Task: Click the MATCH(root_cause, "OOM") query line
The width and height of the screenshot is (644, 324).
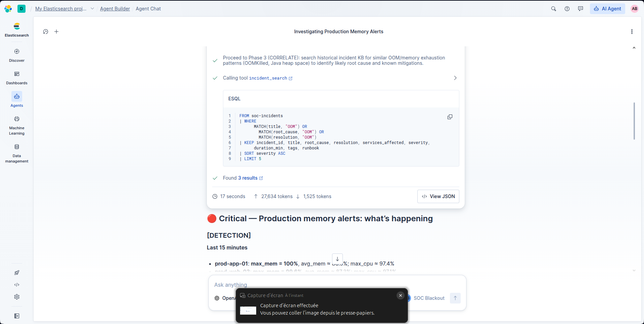Action: [291, 132]
